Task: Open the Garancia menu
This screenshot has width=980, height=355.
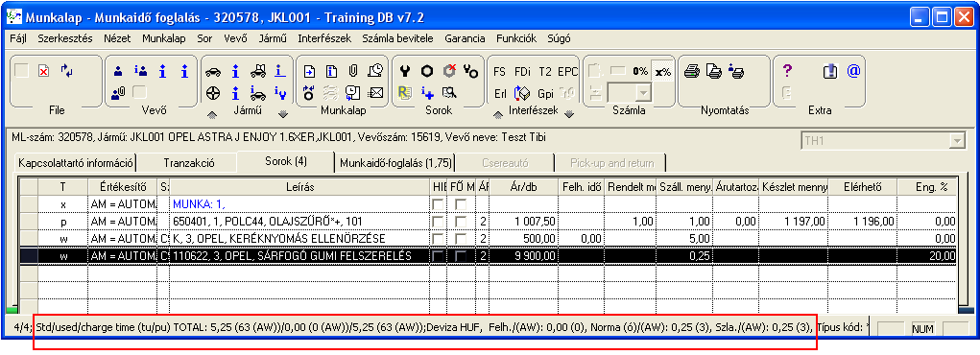Action: point(465,38)
